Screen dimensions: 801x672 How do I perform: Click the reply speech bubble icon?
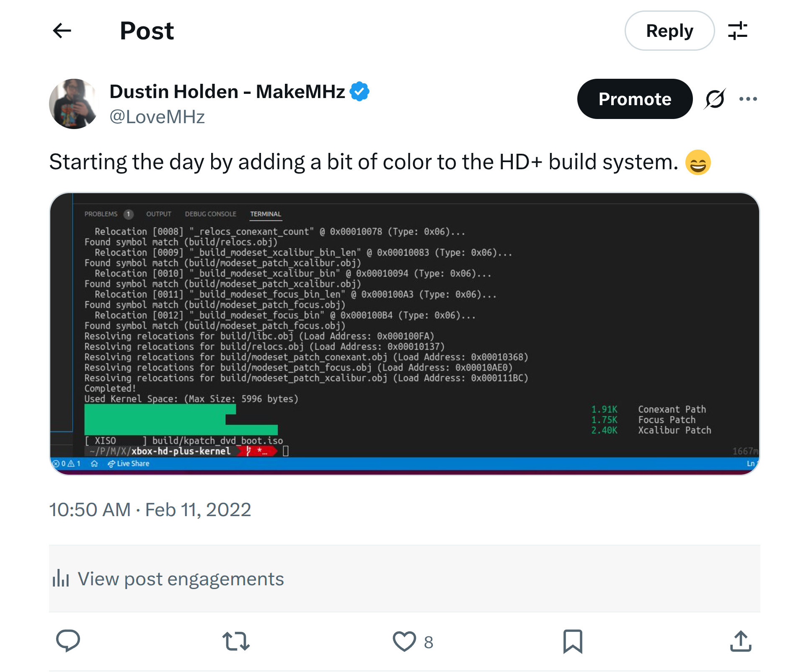click(68, 641)
